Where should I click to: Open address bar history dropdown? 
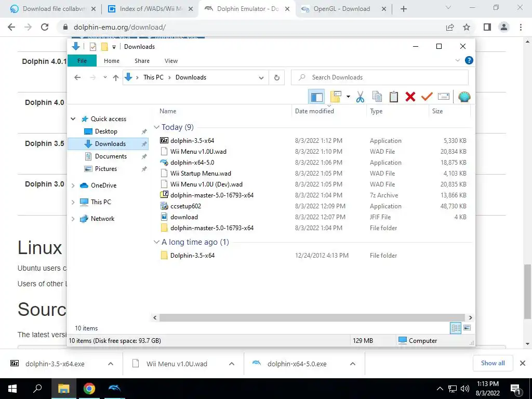[261, 78]
